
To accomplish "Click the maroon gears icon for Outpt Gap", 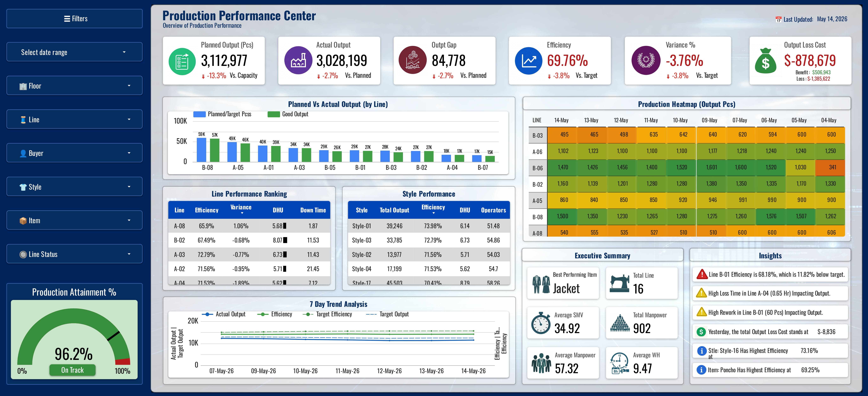I will (x=412, y=60).
